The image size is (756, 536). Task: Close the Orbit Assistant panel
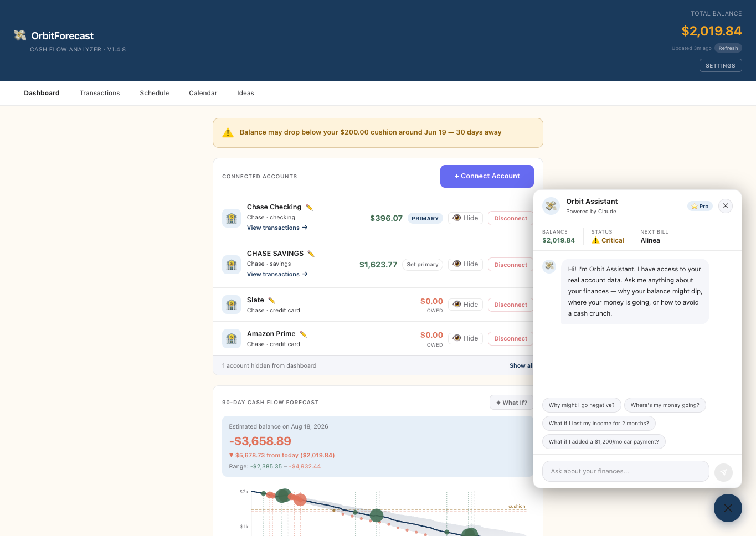[x=726, y=206]
